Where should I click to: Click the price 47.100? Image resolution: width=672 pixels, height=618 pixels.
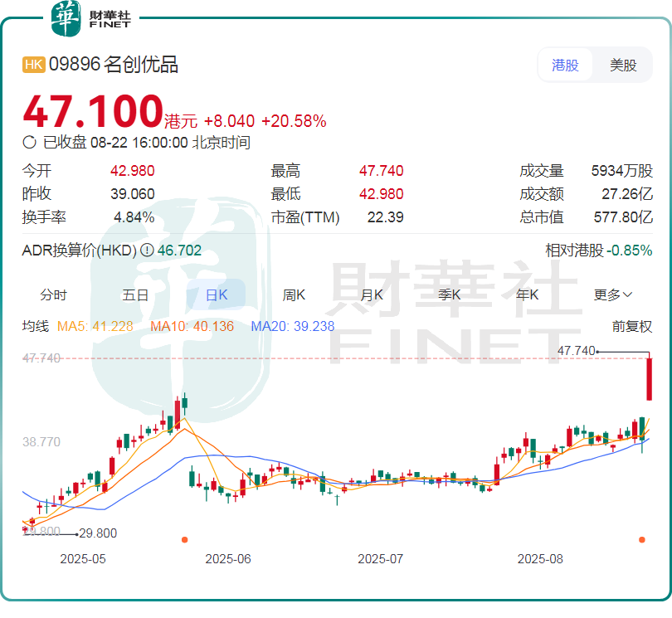[93, 111]
